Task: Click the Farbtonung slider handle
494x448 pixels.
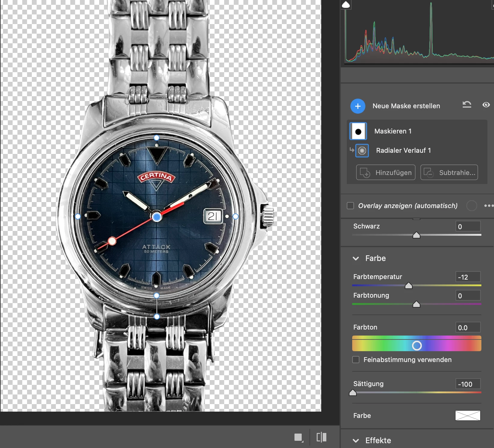Action: (x=416, y=304)
